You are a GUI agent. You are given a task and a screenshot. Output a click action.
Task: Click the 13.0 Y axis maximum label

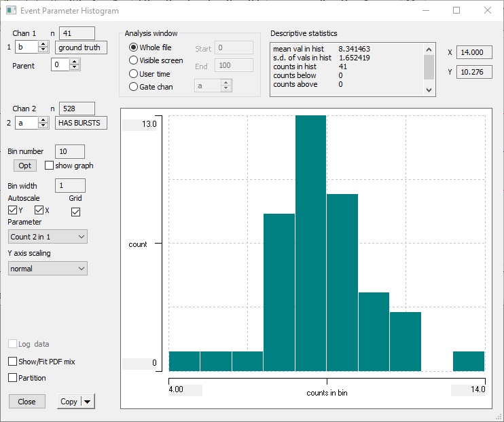pos(149,124)
